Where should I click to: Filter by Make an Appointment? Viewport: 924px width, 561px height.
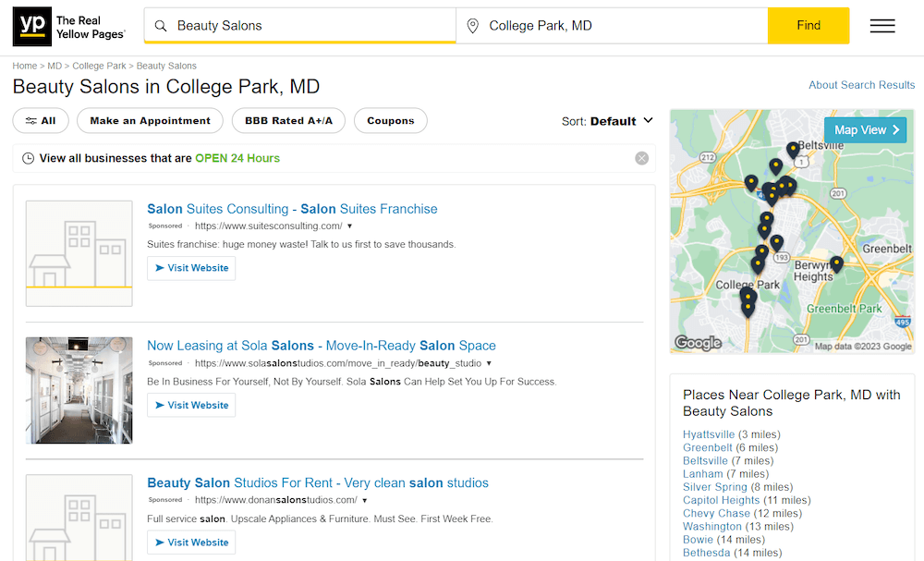[x=150, y=121]
